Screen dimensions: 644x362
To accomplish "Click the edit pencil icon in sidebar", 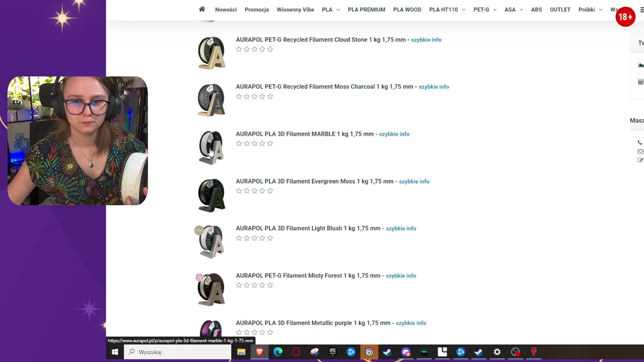I will 640,160.
